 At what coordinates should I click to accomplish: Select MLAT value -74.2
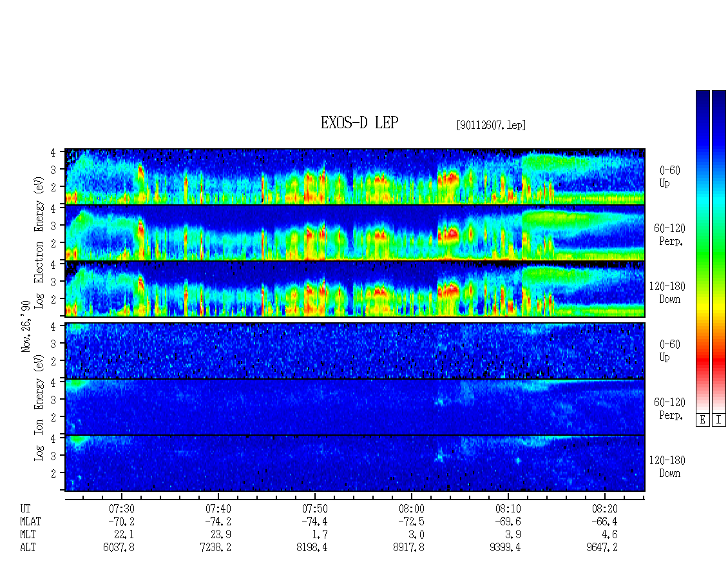click(x=218, y=521)
